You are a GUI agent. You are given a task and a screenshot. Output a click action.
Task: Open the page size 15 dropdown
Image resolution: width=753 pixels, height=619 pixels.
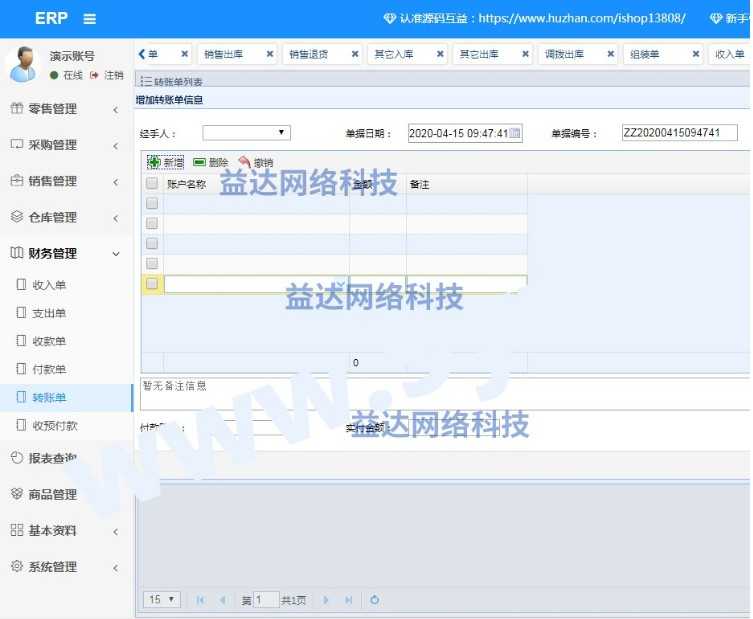point(162,599)
